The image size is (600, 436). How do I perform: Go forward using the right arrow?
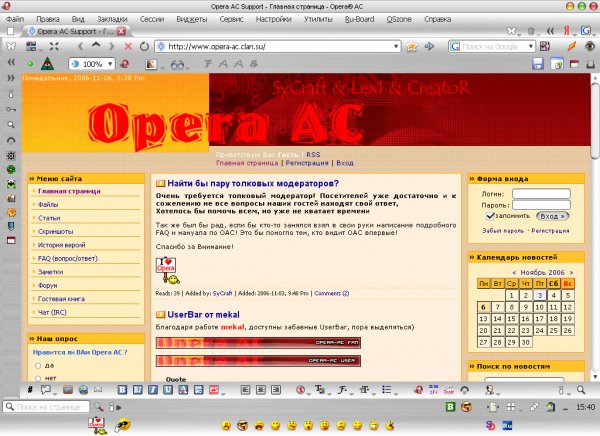[111, 47]
